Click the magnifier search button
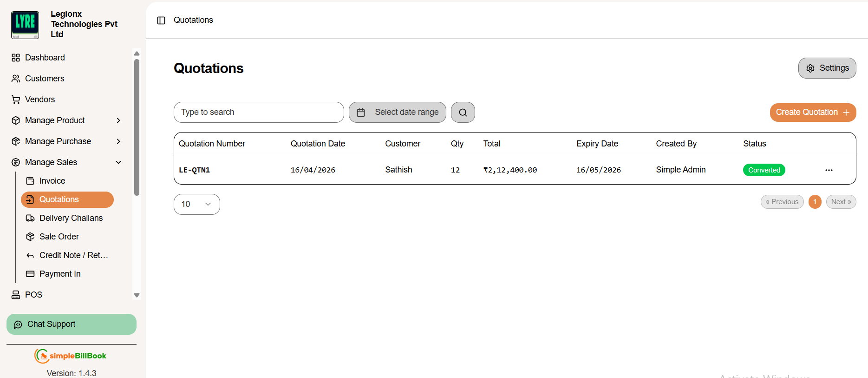 (x=463, y=113)
